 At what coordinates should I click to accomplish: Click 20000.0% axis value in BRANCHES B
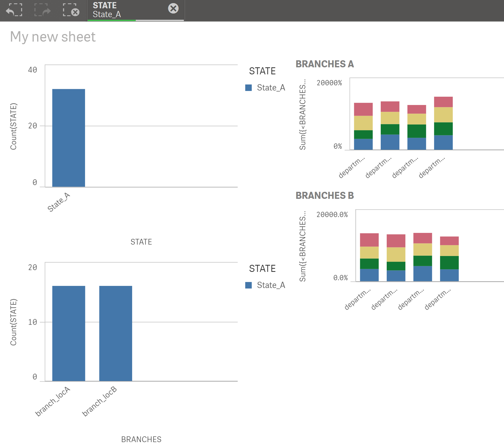point(332,215)
